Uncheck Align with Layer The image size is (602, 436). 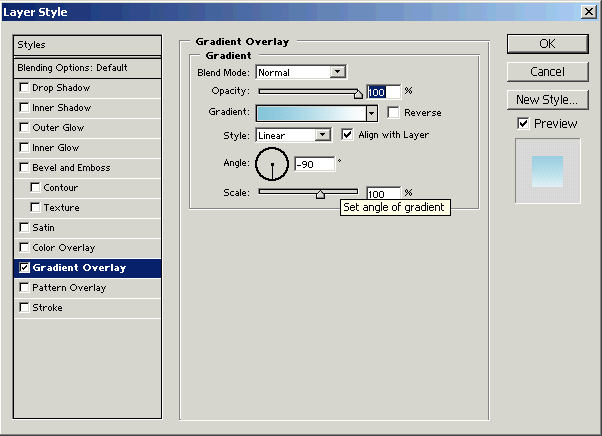(347, 135)
